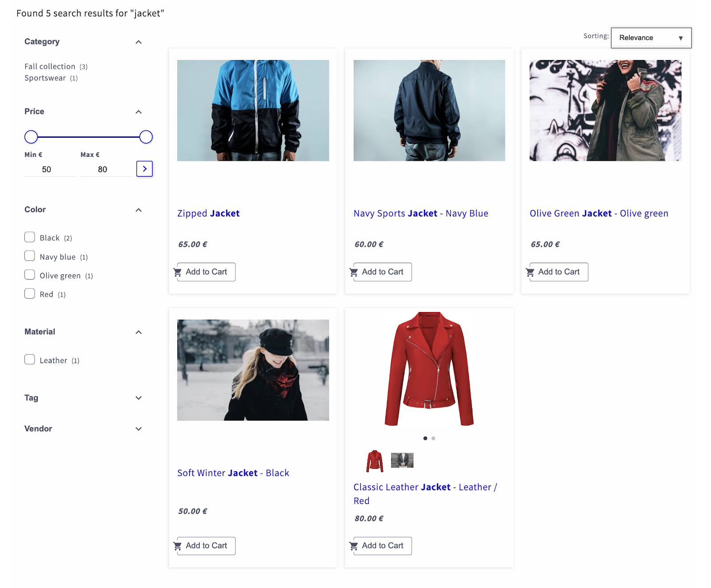711x588 pixels.
Task: Select the red jacket small thumbnail
Action: [375, 461]
